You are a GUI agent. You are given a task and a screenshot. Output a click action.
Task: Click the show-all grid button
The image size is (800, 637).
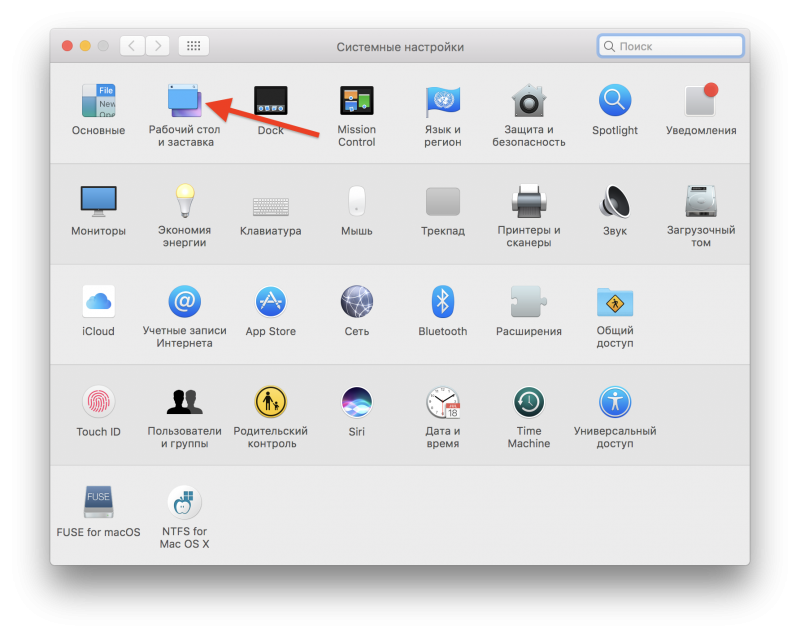click(193, 46)
